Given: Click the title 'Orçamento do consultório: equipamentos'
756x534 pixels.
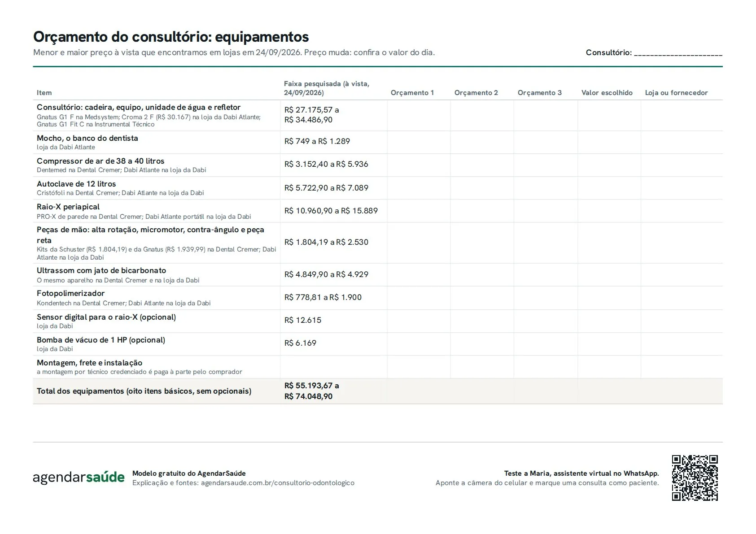Looking at the screenshot, I should [x=171, y=36].
